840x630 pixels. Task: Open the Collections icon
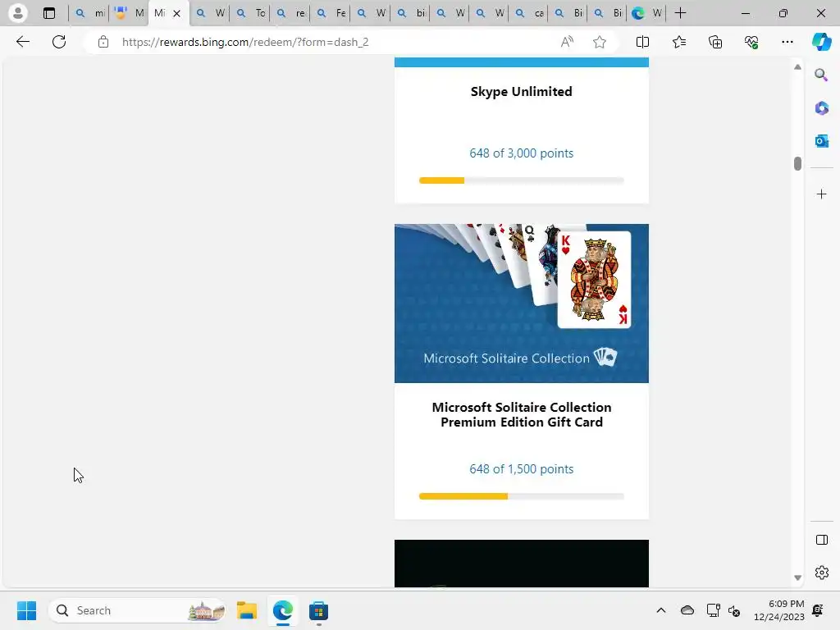click(715, 42)
